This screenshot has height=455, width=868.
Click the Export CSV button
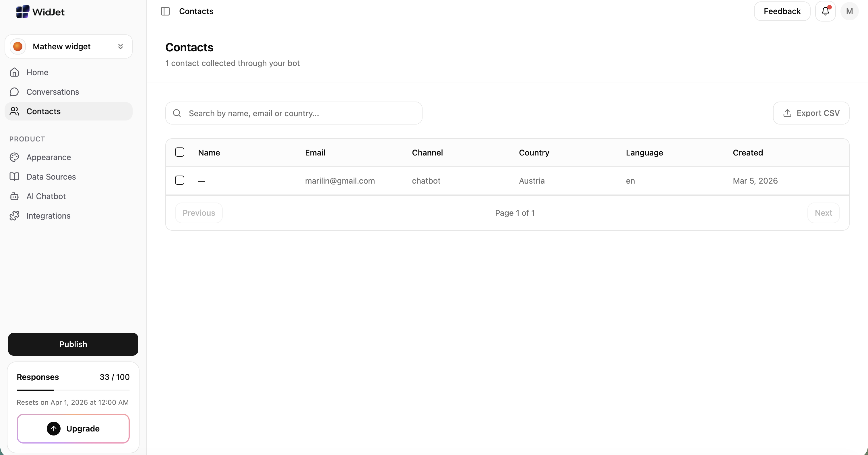(811, 113)
